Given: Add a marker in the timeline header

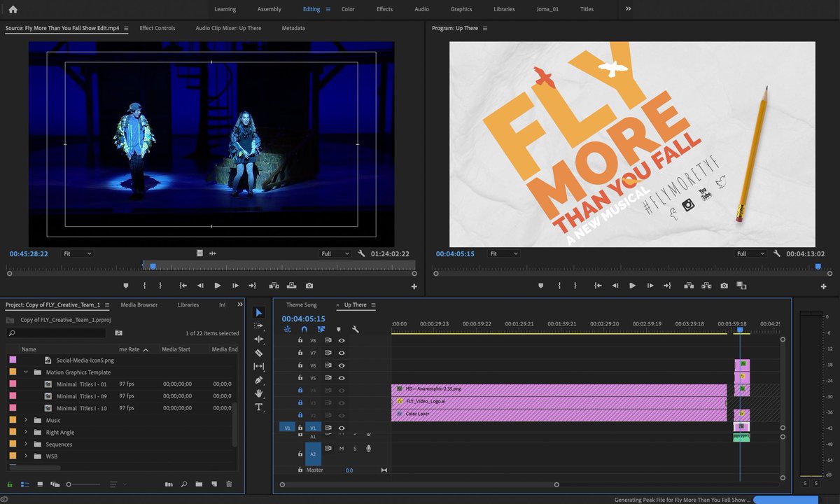Looking at the screenshot, I should [339, 329].
